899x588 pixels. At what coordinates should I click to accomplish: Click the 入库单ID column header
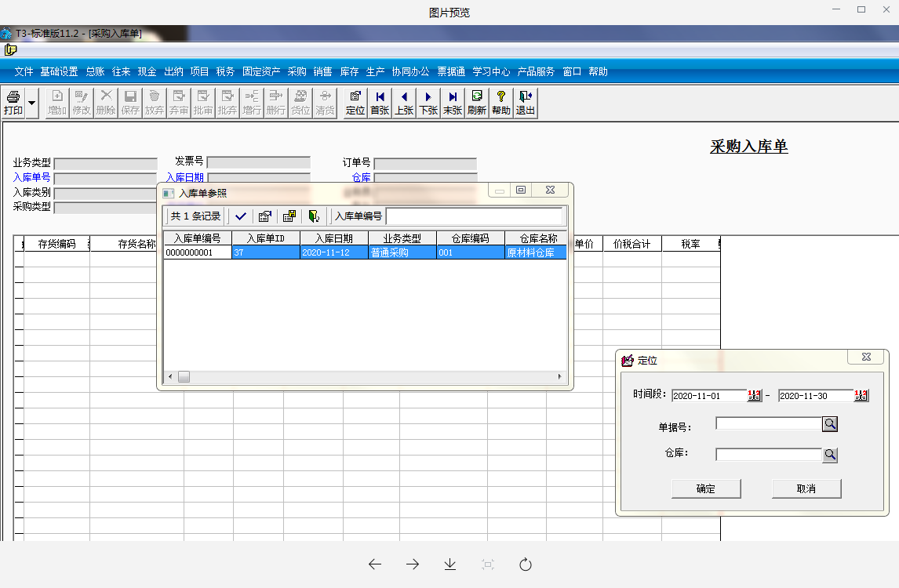coord(265,238)
